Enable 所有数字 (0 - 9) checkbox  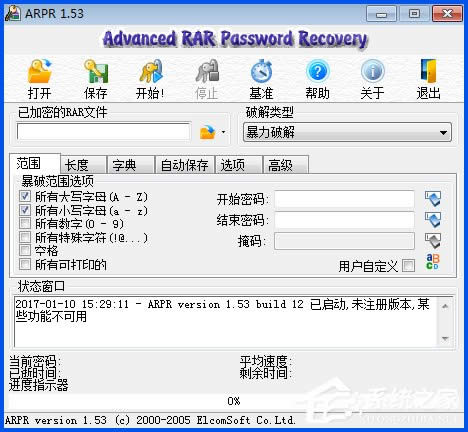tap(25, 223)
